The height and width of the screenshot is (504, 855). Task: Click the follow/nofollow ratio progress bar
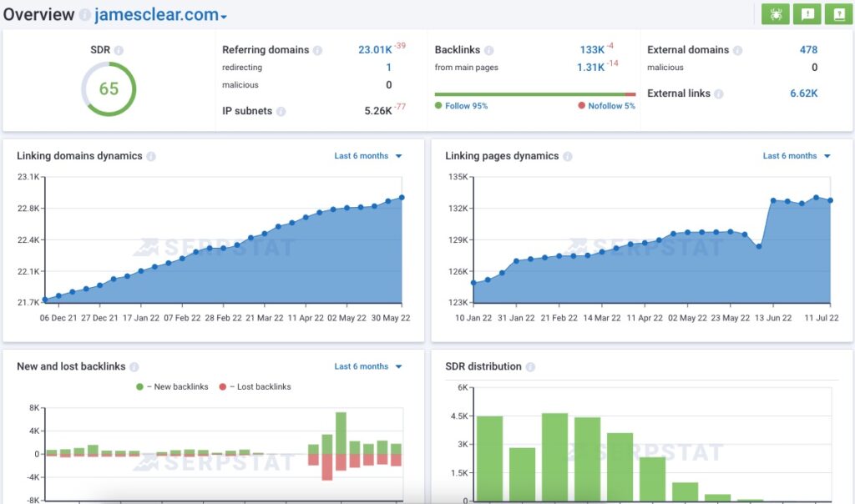[x=535, y=94]
